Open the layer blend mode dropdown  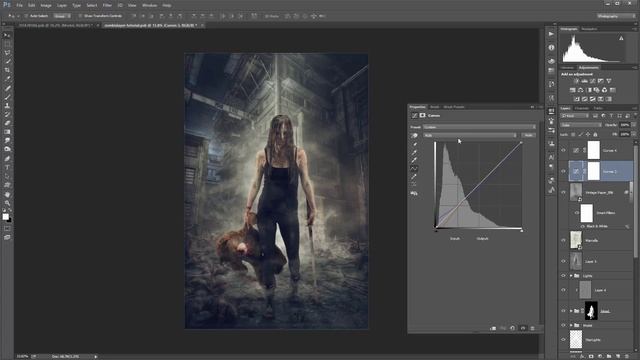click(x=581, y=125)
